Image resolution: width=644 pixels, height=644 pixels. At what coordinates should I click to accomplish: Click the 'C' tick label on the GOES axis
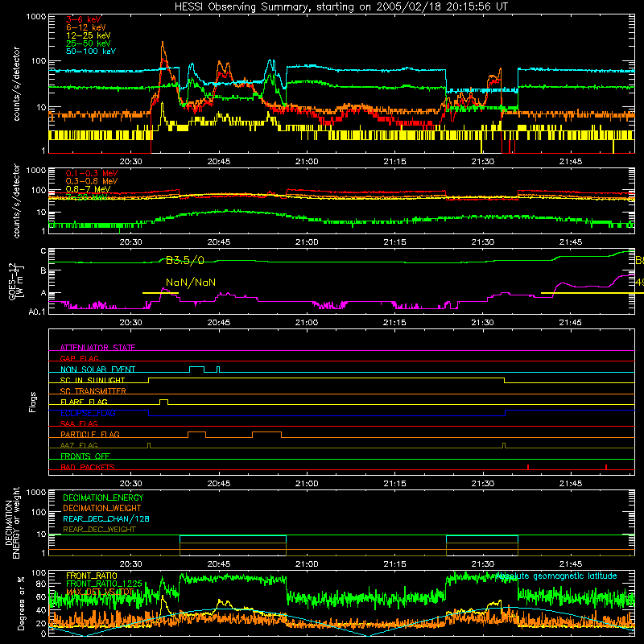(x=43, y=251)
